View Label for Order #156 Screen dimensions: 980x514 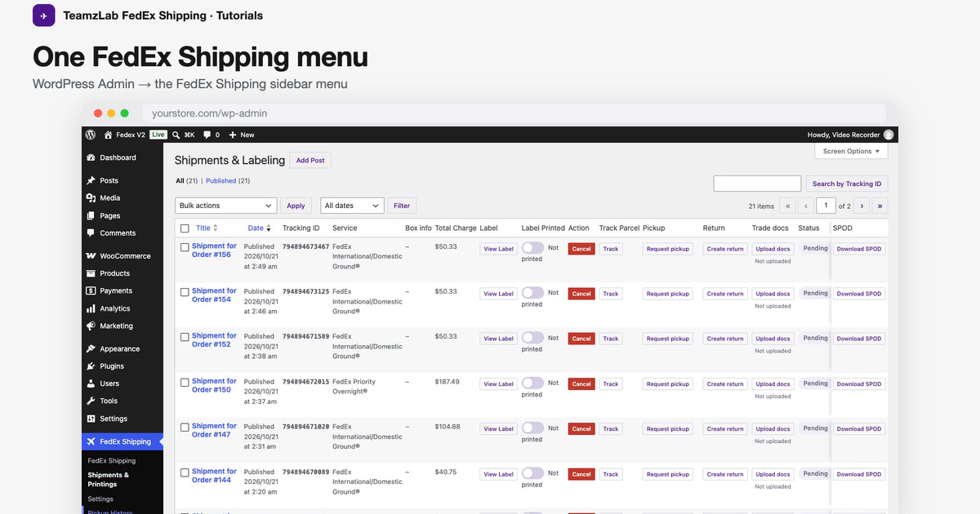(498, 249)
